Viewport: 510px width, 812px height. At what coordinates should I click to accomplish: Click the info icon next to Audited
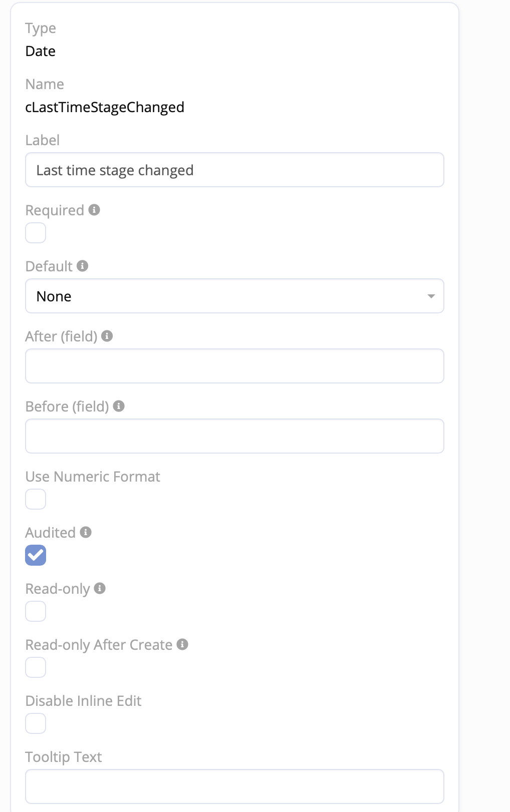point(86,532)
